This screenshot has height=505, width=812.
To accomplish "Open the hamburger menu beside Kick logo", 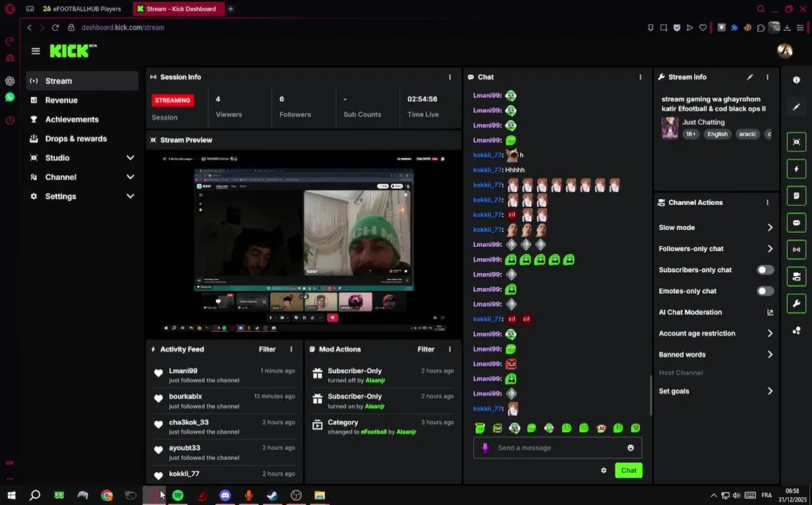I will (36, 50).
